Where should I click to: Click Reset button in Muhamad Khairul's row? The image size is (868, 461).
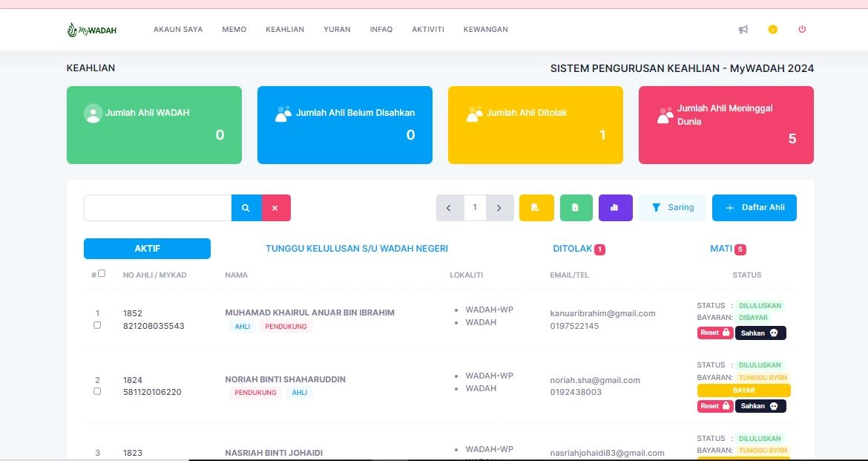[x=714, y=333]
